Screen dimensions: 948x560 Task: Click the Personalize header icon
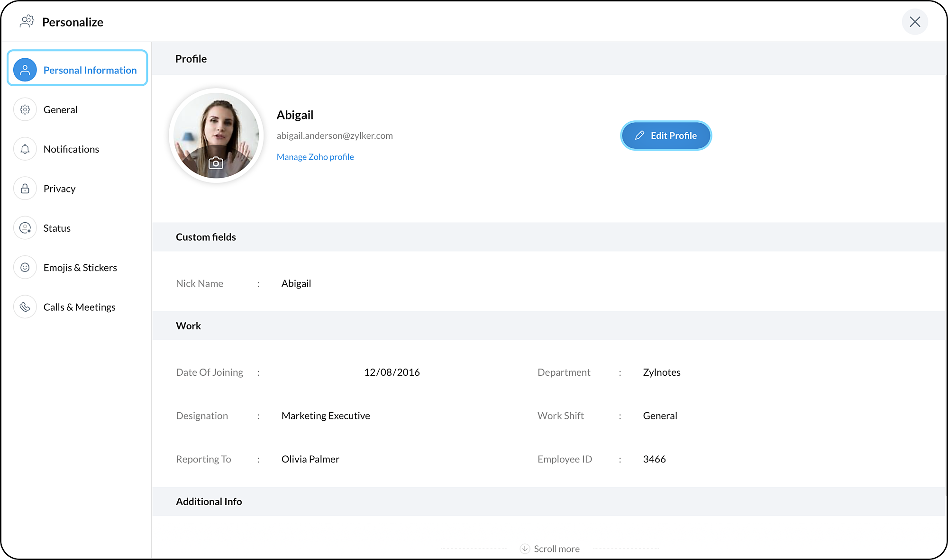click(27, 22)
